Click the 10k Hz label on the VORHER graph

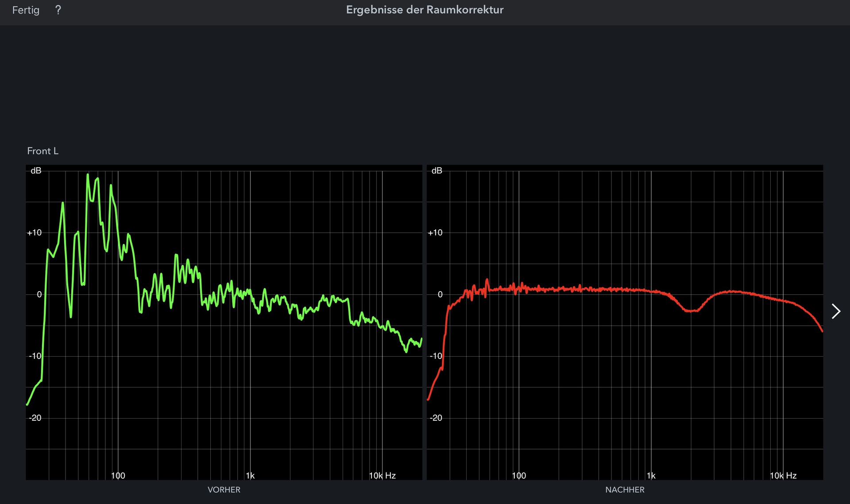coord(382,476)
